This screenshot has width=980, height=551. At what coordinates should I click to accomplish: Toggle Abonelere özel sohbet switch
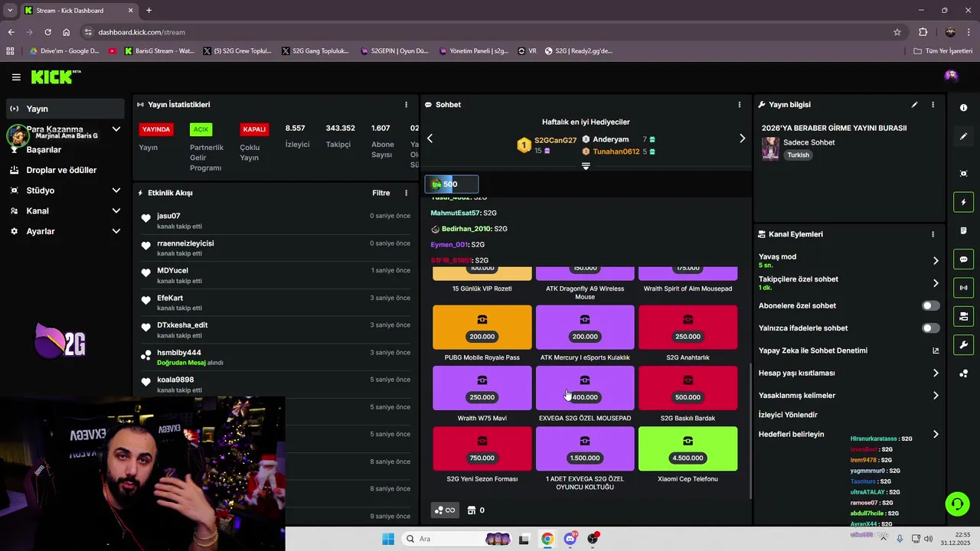(930, 305)
